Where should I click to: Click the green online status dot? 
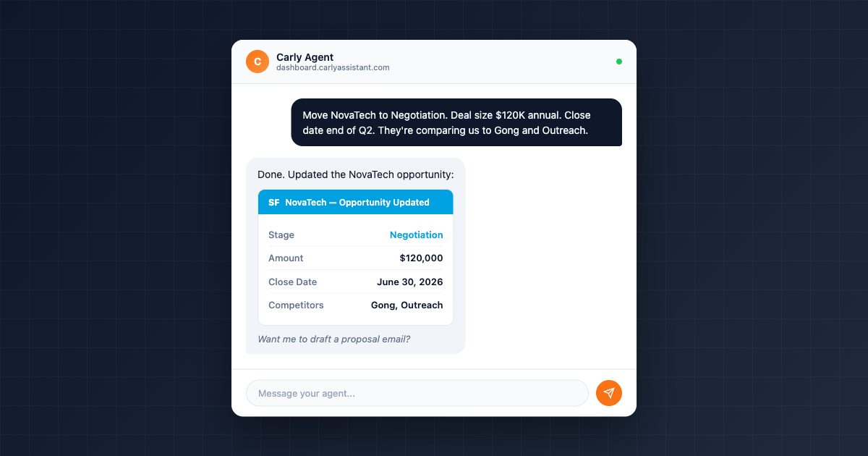[x=619, y=62]
